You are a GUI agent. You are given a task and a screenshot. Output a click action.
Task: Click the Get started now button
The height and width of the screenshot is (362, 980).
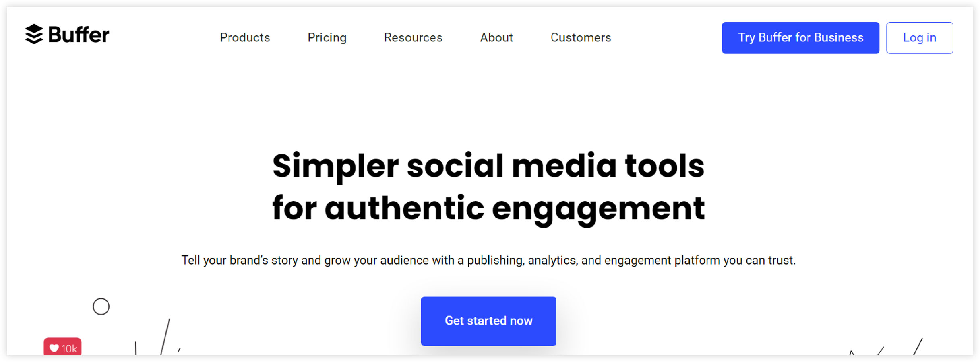coord(488,321)
